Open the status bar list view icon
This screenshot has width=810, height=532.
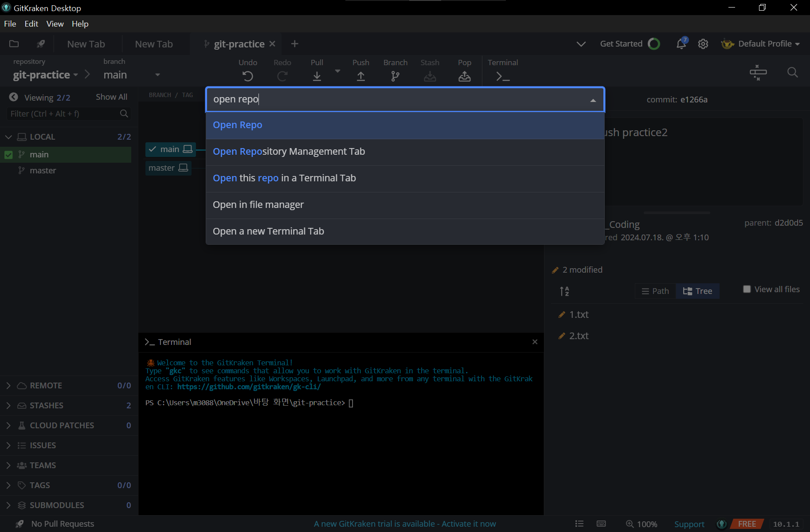pyautogui.click(x=579, y=524)
